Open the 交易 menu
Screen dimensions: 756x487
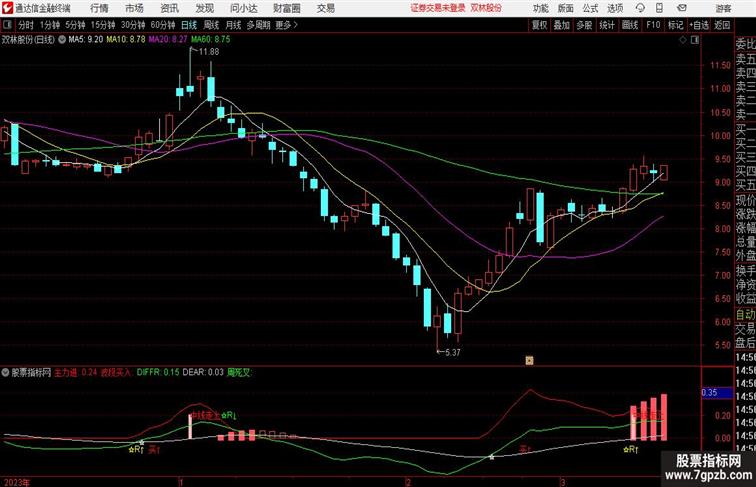pyautogui.click(x=325, y=8)
